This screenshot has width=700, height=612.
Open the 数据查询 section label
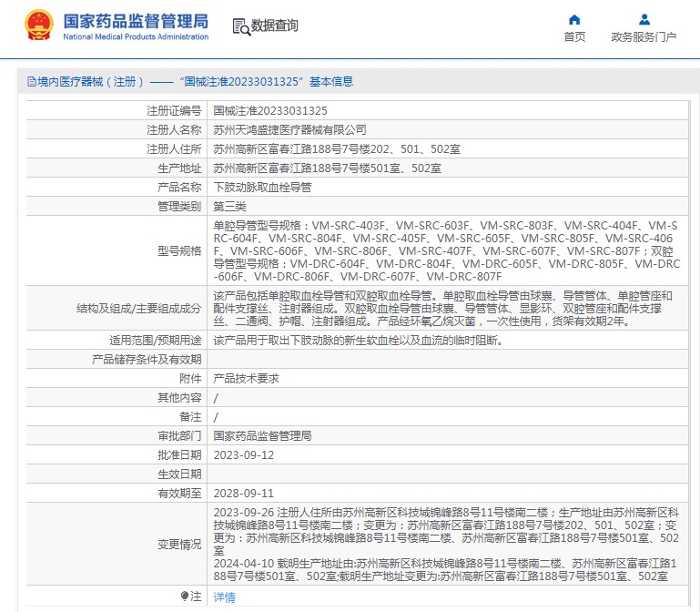274,26
